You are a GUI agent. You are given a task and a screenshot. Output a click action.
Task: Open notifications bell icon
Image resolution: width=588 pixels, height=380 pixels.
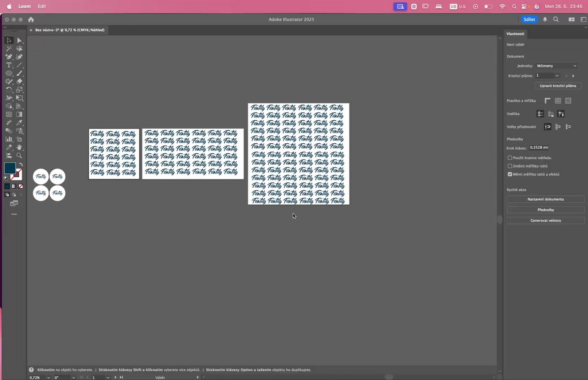[x=545, y=19]
